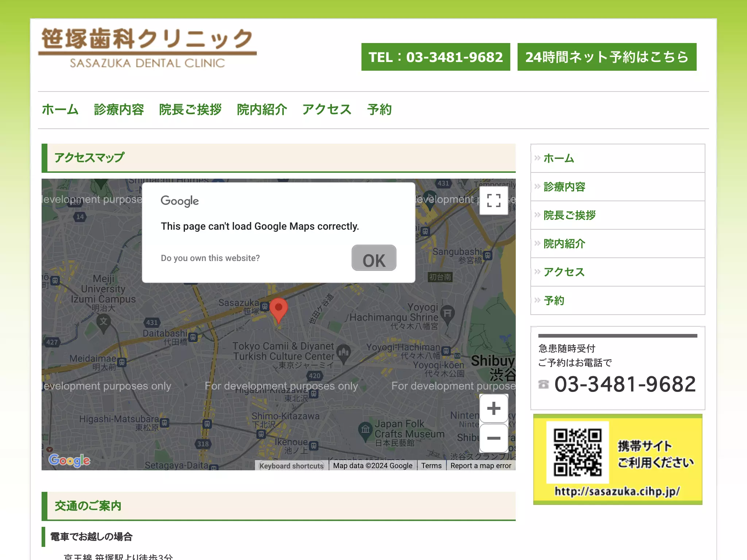This screenshot has width=747, height=560.
Task: Open the 24時間ネット予約はこちら button
Action: [607, 57]
